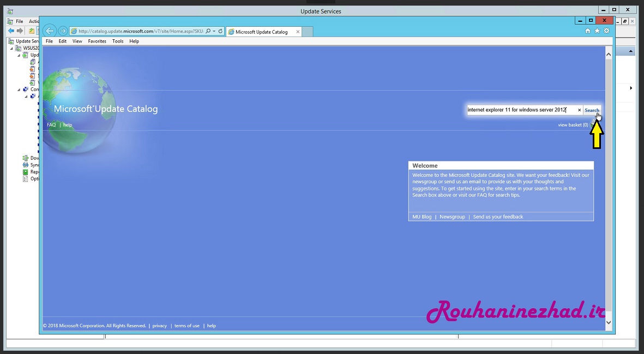Viewport: 644px width, 354px height.
Task: Collapse the Computers tree node
Action: coord(19,89)
